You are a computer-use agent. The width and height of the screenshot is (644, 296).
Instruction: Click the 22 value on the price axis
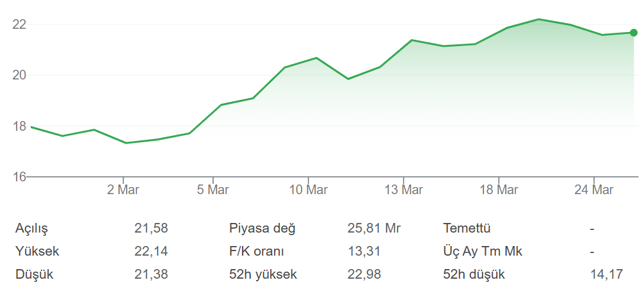[19, 24]
